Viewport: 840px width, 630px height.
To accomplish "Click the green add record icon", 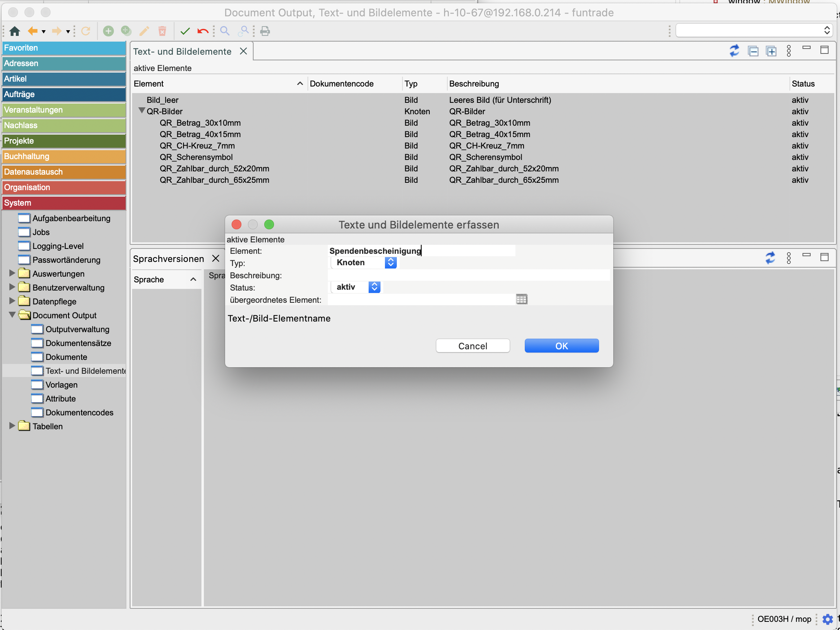I will 108,31.
